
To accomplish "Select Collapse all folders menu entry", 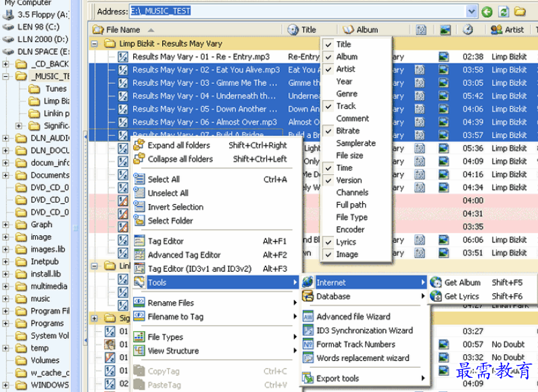I will point(216,159).
